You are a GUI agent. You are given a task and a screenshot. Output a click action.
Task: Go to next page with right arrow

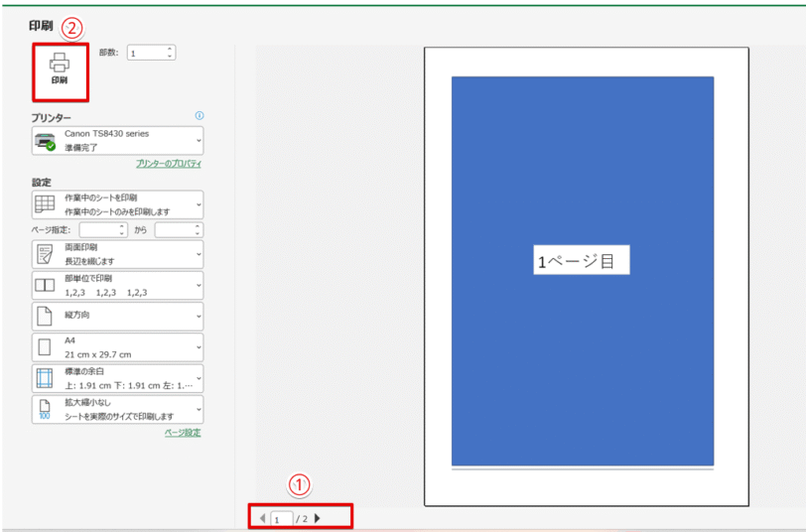click(318, 518)
